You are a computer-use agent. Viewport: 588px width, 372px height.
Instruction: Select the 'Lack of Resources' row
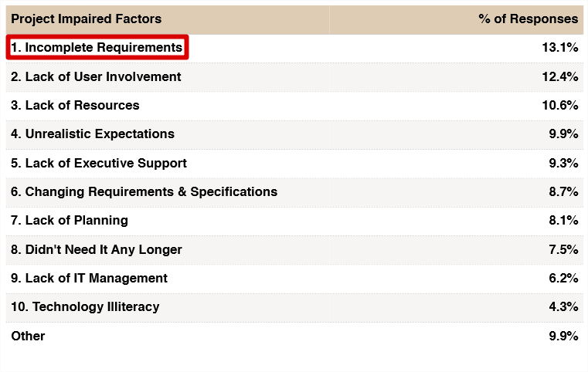[x=75, y=105]
